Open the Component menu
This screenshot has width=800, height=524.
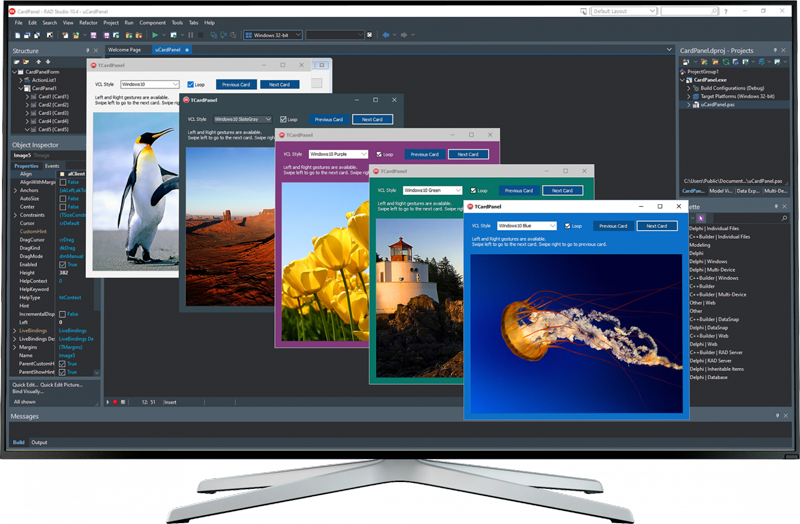(x=153, y=23)
